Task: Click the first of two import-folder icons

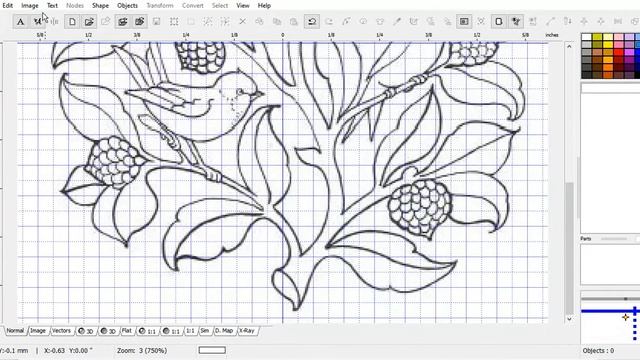Action: [122, 22]
